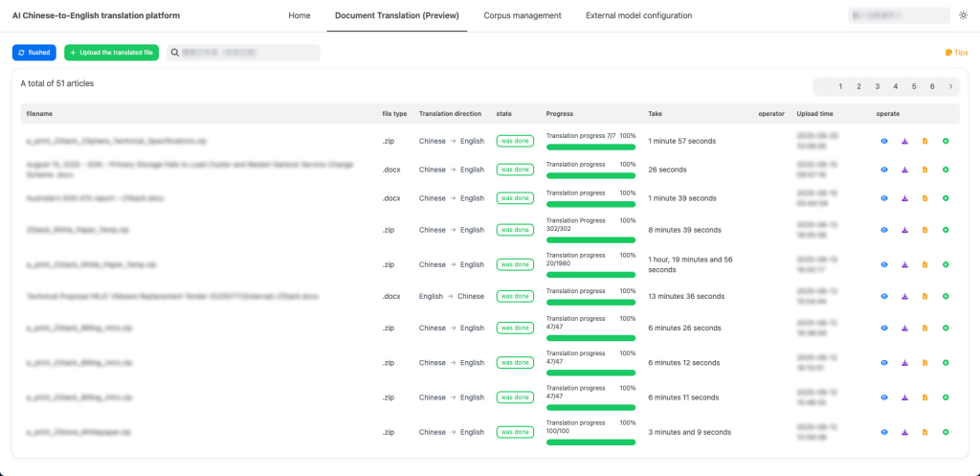Click the eye icon in the 1 hour 19 minutes row
Viewport: 980px width, 476px height.
[x=884, y=264]
